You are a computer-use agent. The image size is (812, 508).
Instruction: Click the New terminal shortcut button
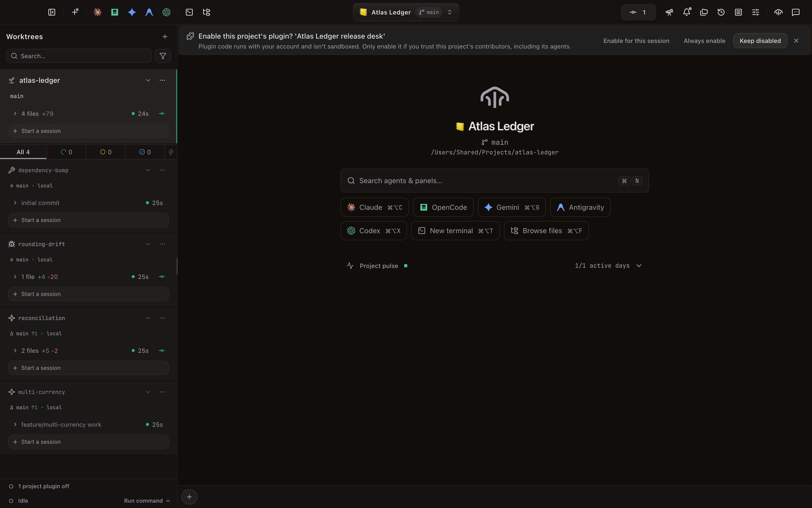click(x=455, y=231)
